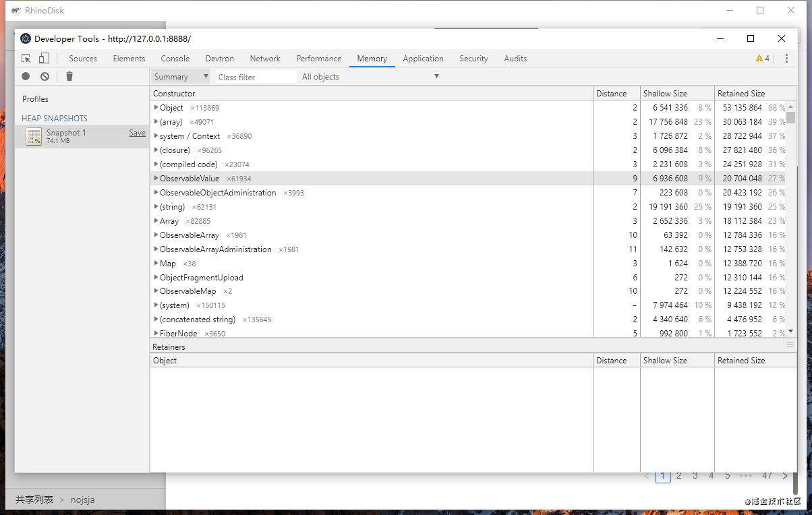Expand the (compiled code) row
Image resolution: width=812 pixels, height=515 pixels.
(x=156, y=164)
